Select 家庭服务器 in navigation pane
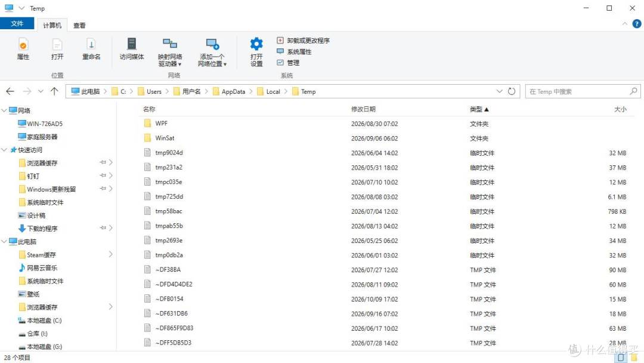Viewport: 644px width, 363px height. point(38,137)
